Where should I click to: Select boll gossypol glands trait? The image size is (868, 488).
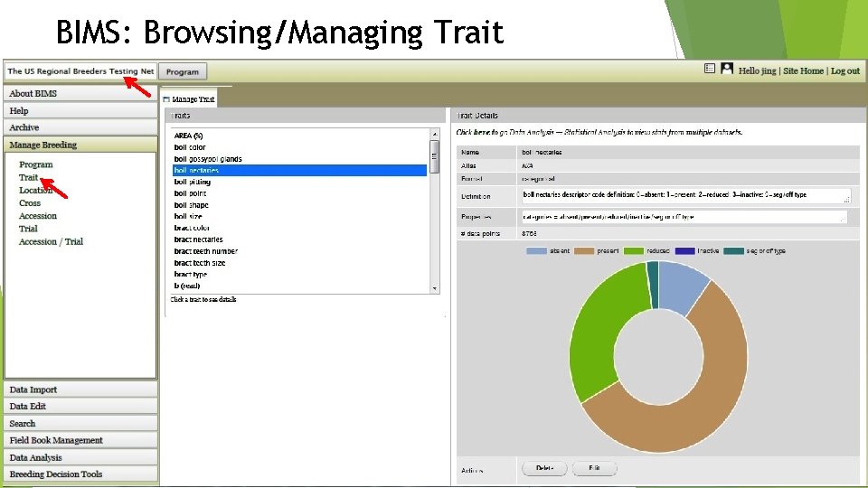pos(299,159)
